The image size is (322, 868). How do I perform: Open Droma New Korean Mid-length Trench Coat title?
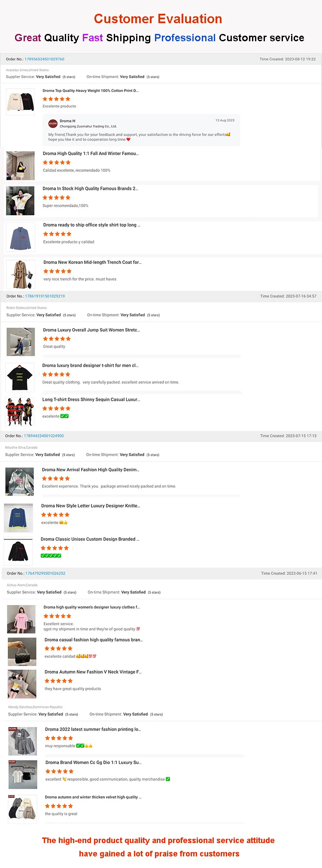coord(92,262)
